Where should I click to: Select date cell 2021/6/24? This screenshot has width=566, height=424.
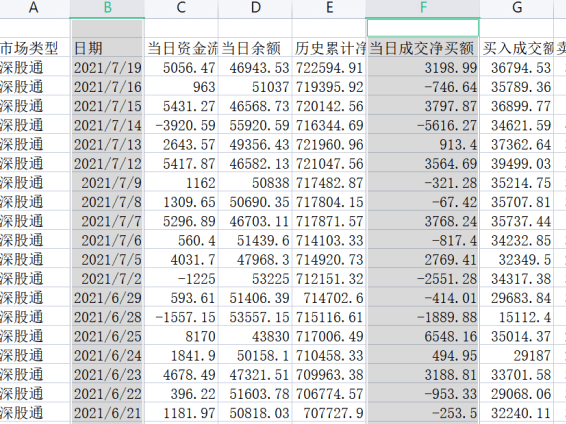107,355
